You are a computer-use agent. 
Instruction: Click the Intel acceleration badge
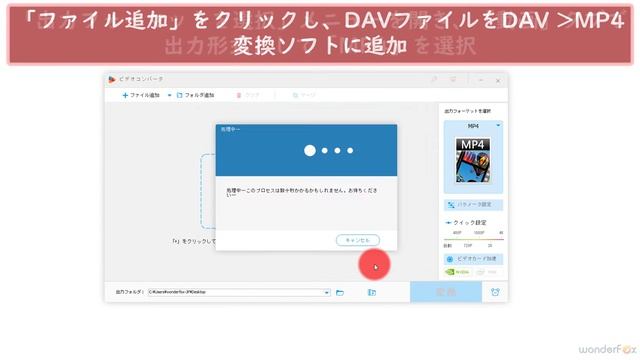click(487, 272)
